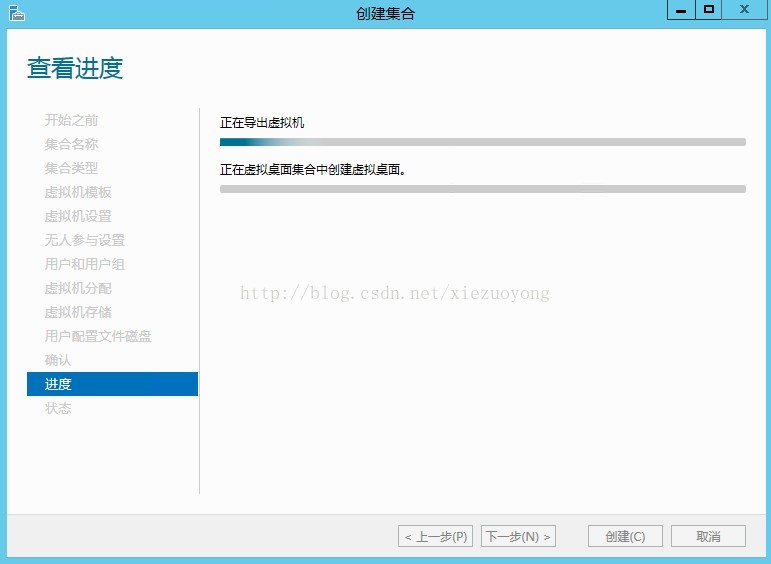
Task: Select the 开始之前 step
Action: click(71, 120)
